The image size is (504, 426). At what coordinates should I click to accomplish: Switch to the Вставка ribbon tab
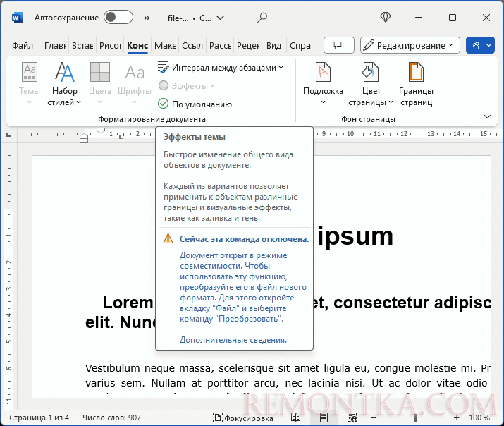tap(82, 46)
